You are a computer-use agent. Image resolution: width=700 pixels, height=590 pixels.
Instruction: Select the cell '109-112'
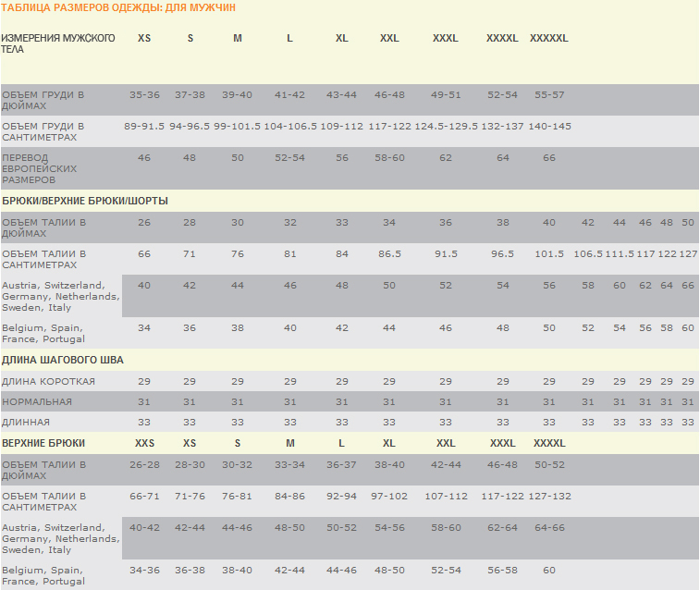[x=342, y=127]
